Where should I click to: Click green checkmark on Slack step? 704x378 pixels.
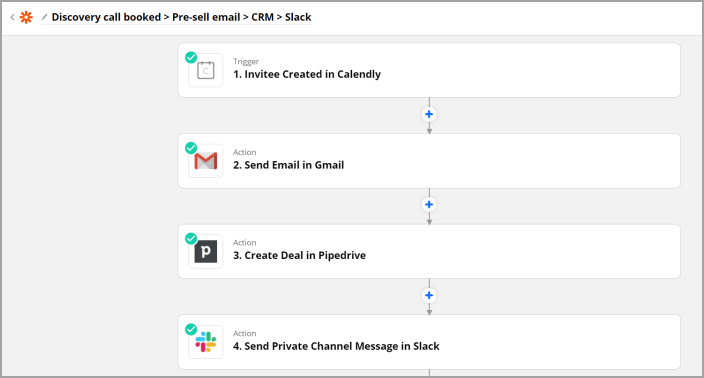click(191, 329)
